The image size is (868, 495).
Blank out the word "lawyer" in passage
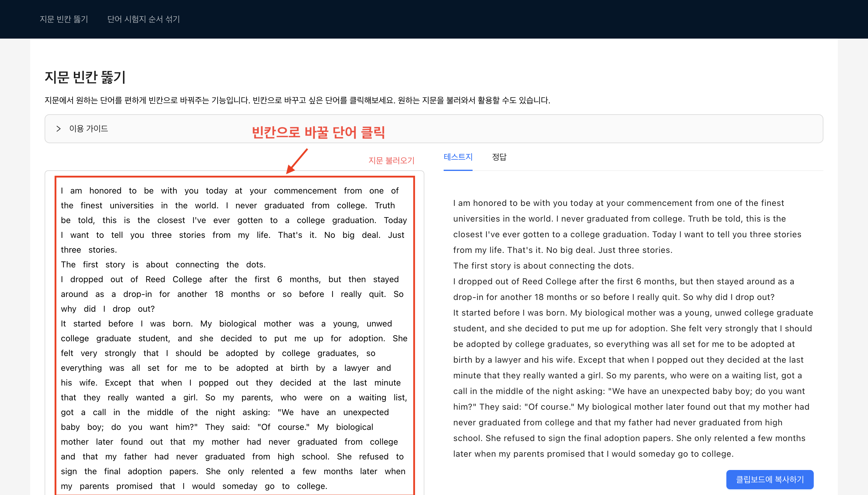click(x=356, y=368)
